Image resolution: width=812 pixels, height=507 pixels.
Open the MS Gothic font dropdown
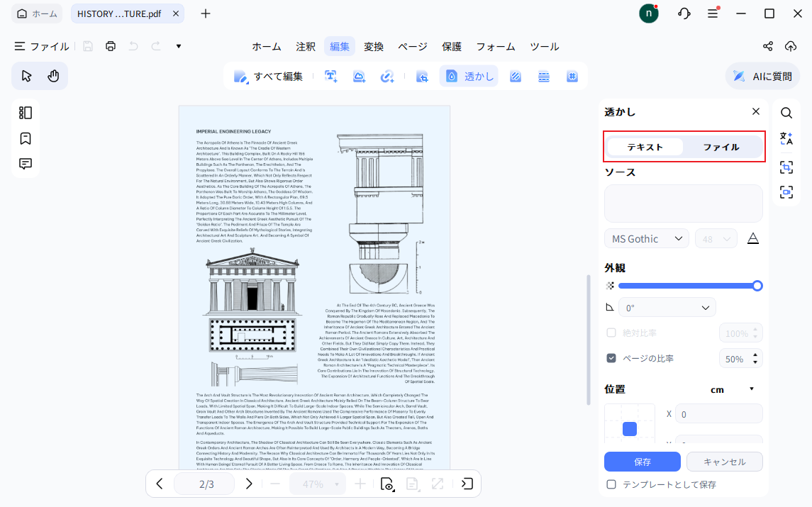tap(647, 238)
